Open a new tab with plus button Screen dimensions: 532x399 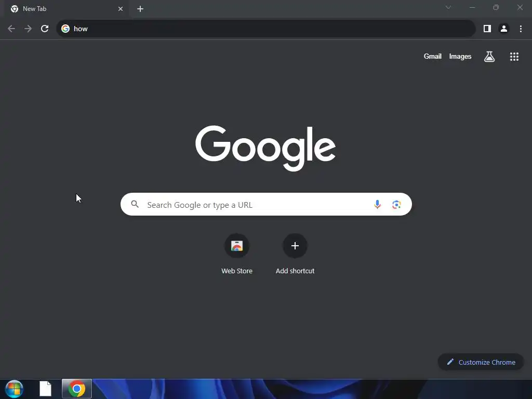pos(140,9)
